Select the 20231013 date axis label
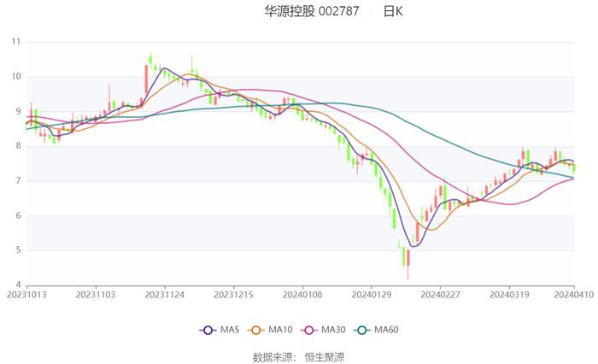The height and width of the screenshot is (364, 598). (26, 295)
